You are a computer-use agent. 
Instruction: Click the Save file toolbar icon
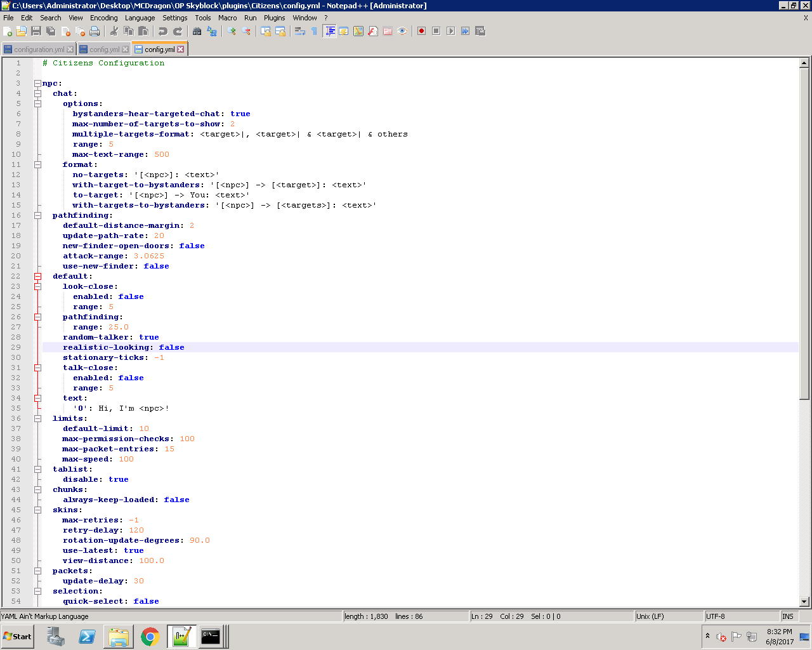tap(36, 31)
